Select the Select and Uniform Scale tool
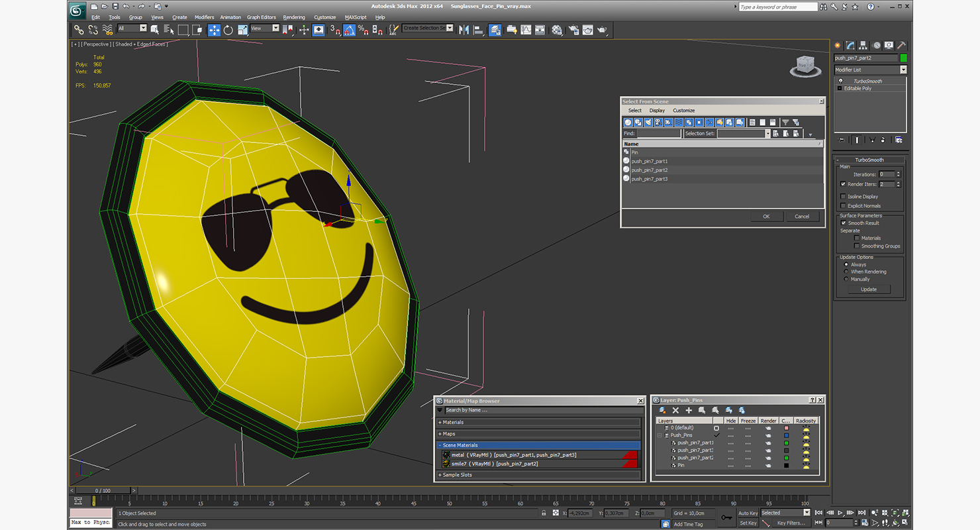The width and height of the screenshot is (980, 530). coord(242,30)
